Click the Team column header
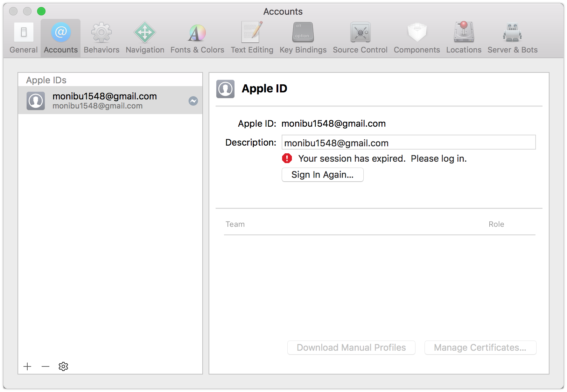Screen dimensions: 567x392 pos(235,224)
